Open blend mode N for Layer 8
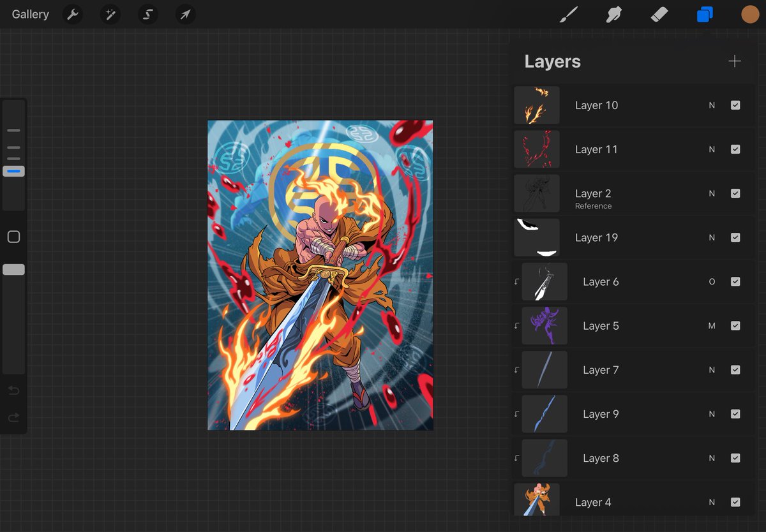 [x=712, y=458]
